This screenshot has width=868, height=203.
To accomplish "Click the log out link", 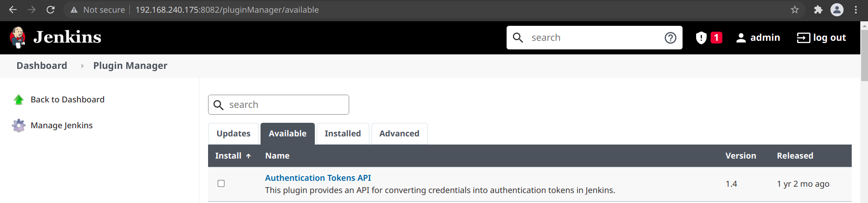I will click(821, 38).
